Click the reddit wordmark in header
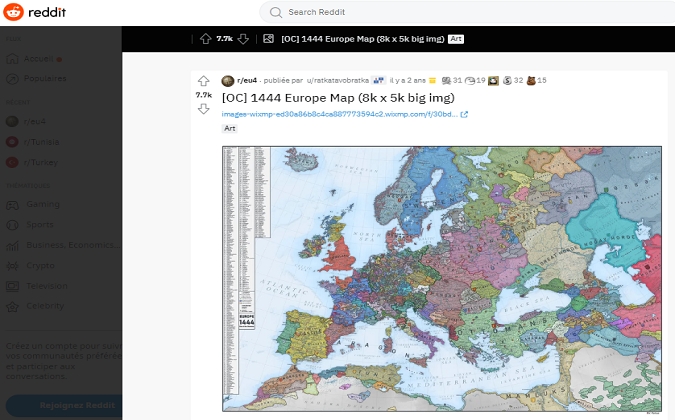 47,12
